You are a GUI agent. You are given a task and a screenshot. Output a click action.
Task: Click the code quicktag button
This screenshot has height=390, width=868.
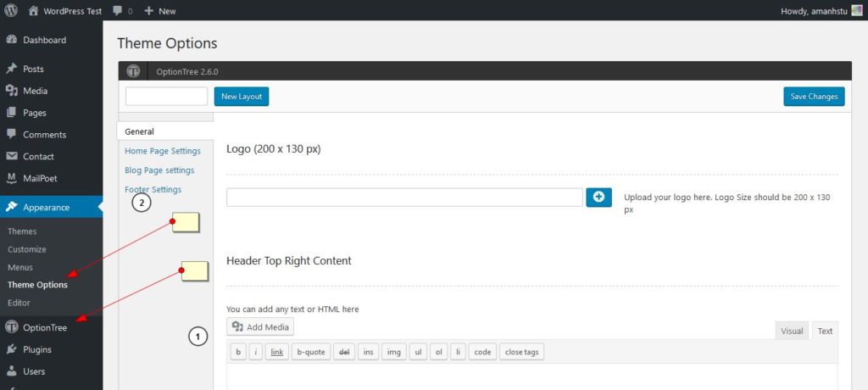pyautogui.click(x=482, y=352)
